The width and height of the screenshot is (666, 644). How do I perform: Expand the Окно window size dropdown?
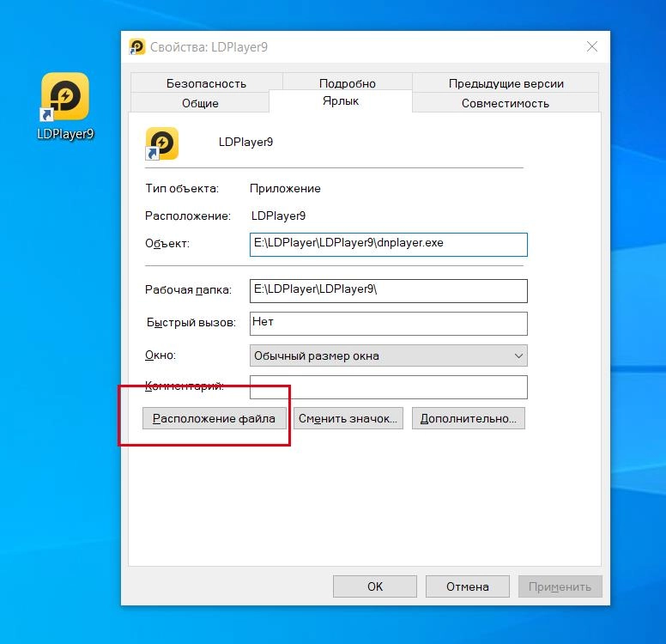click(388, 355)
